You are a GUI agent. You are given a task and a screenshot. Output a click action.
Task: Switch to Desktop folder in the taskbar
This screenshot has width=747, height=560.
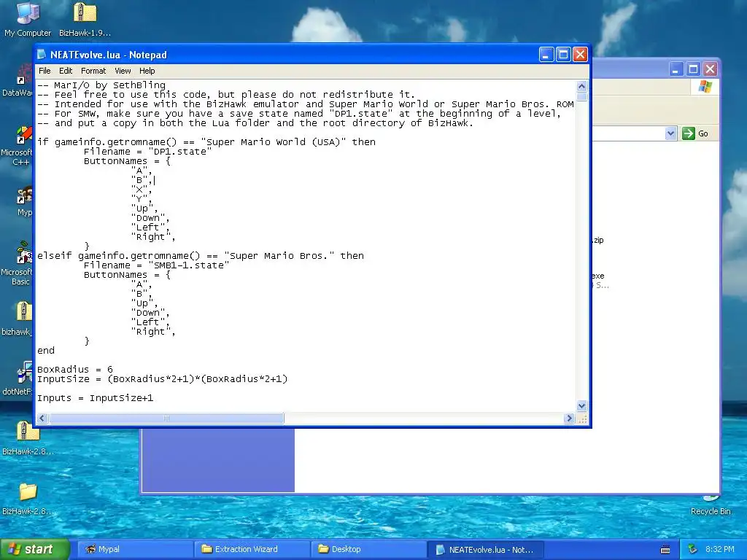[x=368, y=549]
